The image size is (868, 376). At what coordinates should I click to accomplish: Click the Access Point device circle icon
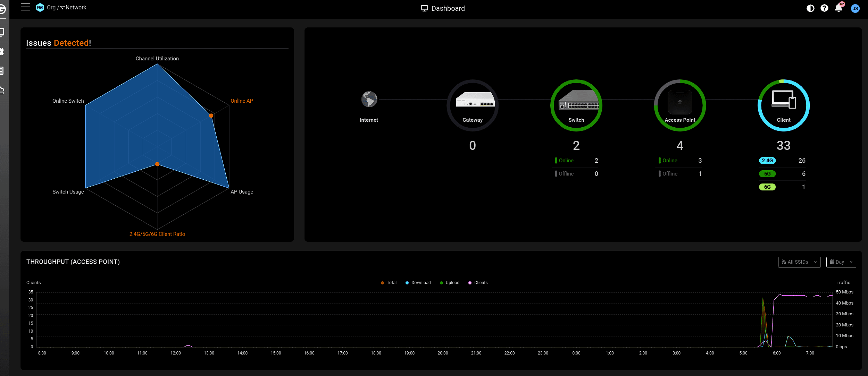(x=680, y=105)
